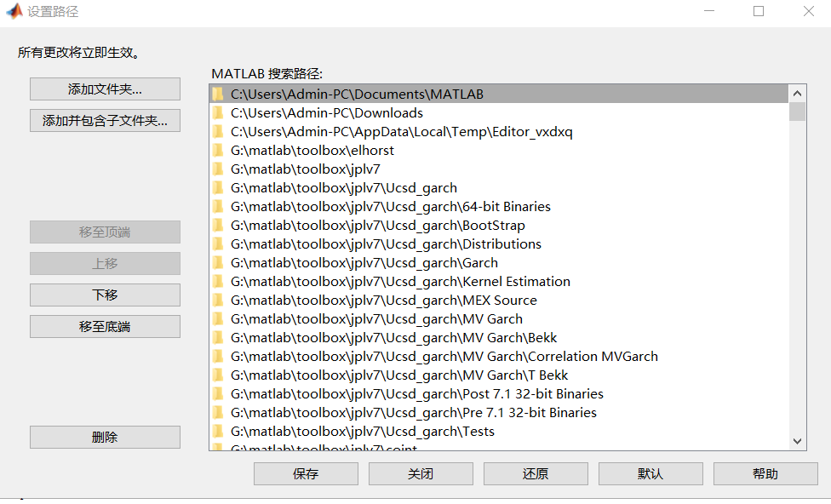Click 还原 button

tap(536, 474)
